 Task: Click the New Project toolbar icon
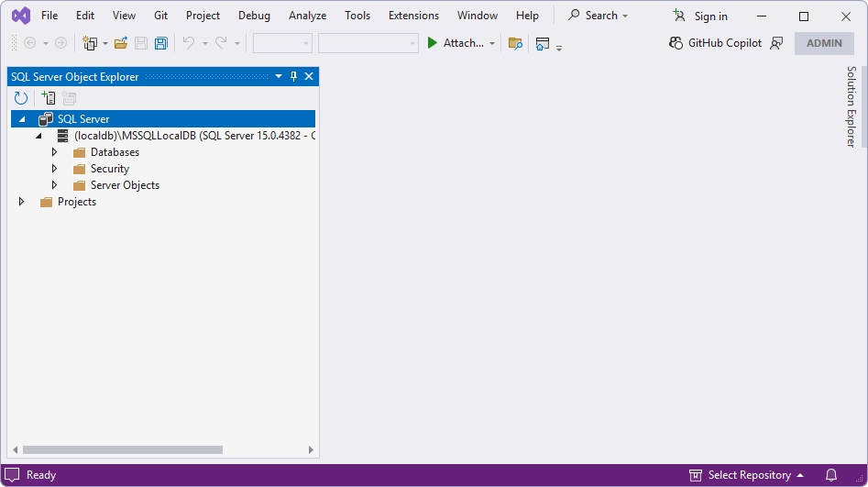[90, 43]
